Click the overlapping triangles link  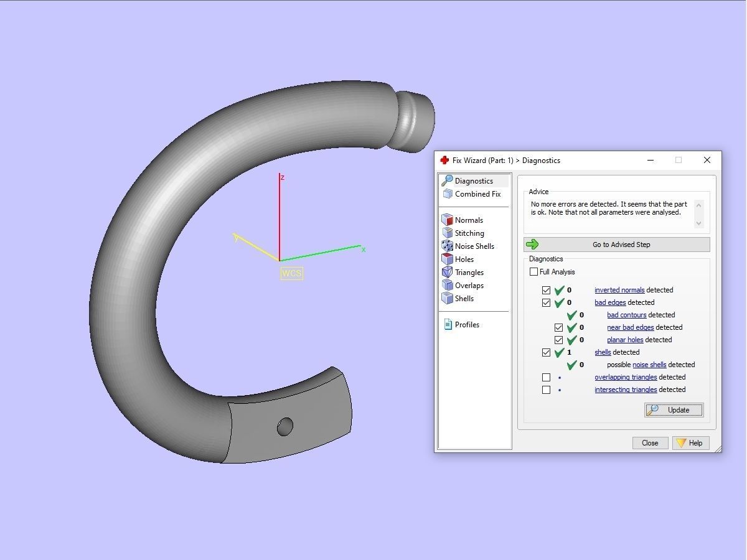626,377
